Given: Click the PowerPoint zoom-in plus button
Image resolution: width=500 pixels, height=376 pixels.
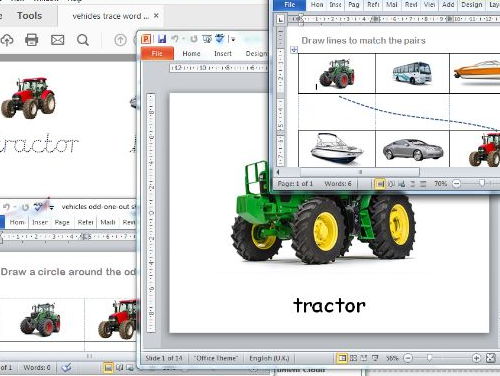Looking at the screenshot, I should pos(476,358).
